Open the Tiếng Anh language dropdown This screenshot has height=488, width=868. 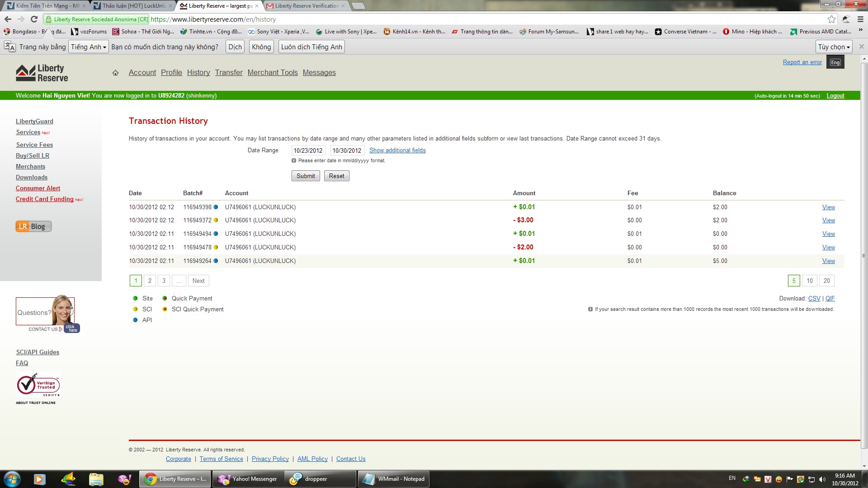click(88, 47)
